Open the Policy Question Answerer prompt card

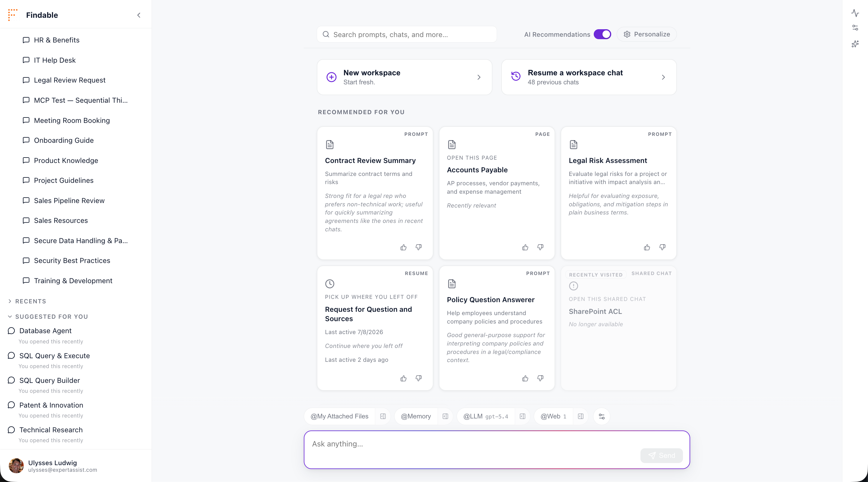tap(497, 328)
